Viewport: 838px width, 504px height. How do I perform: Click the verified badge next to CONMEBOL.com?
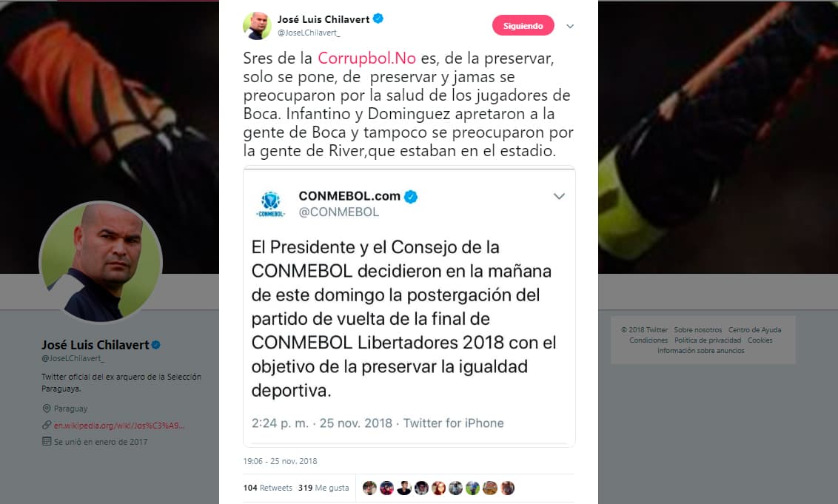pyautogui.click(x=410, y=197)
